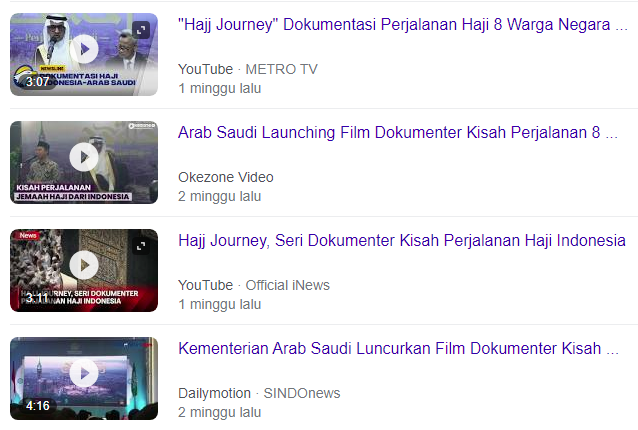Image resolution: width=638 pixels, height=430 pixels.
Task: Click "1 minggu lalu" under Official iNews
Action: pyautogui.click(x=220, y=304)
